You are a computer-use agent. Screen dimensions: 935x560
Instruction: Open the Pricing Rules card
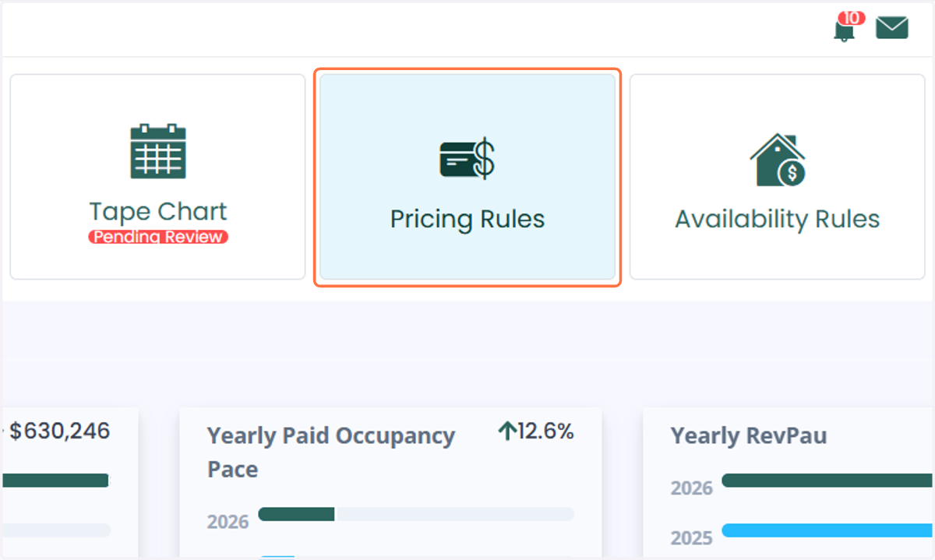(x=467, y=177)
